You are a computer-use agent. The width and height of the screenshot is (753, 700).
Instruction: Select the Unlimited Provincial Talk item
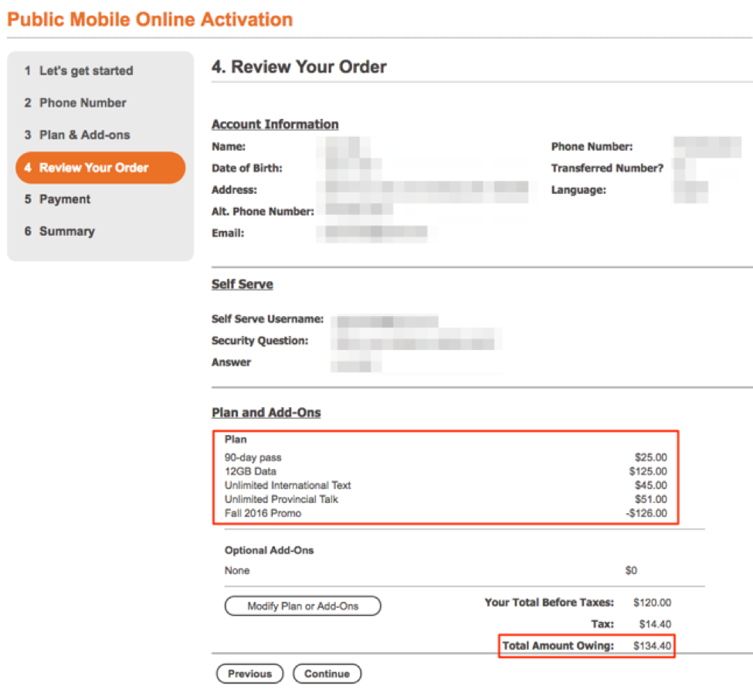[x=281, y=499]
